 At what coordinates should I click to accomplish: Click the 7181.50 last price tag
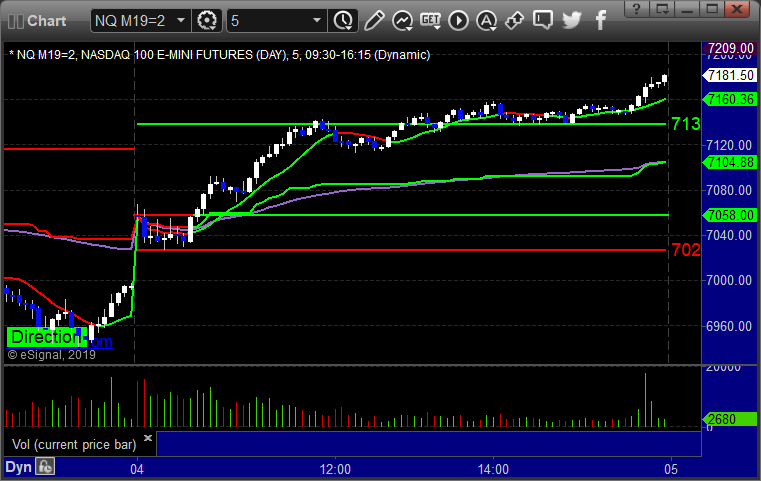pyautogui.click(x=729, y=75)
